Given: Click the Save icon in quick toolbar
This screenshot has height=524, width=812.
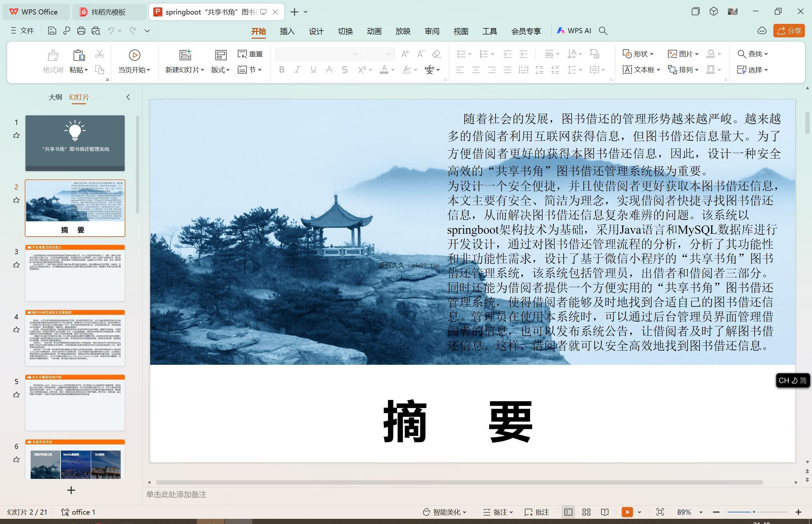Looking at the screenshot, I should pyautogui.click(x=52, y=31).
